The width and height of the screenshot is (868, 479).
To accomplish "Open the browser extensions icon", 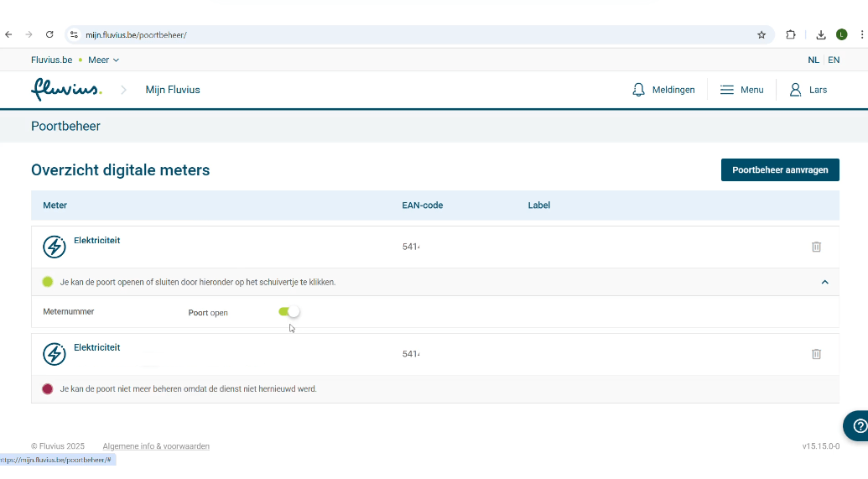I will pos(790,34).
